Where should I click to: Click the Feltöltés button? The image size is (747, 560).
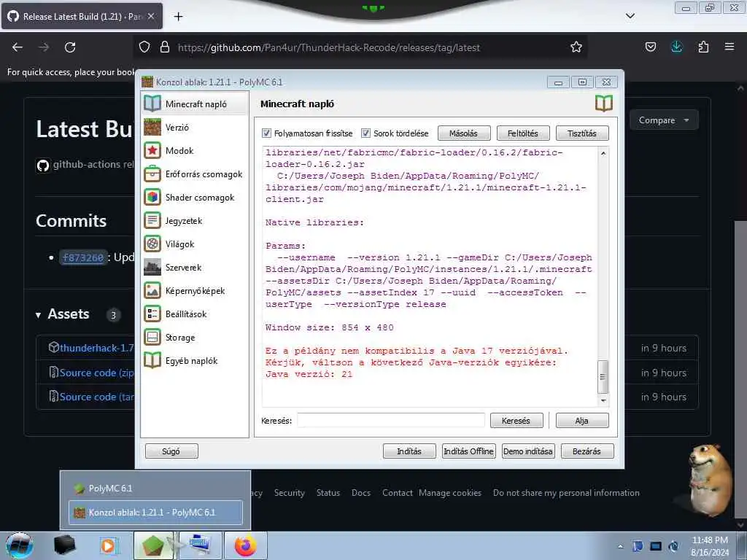pos(522,133)
